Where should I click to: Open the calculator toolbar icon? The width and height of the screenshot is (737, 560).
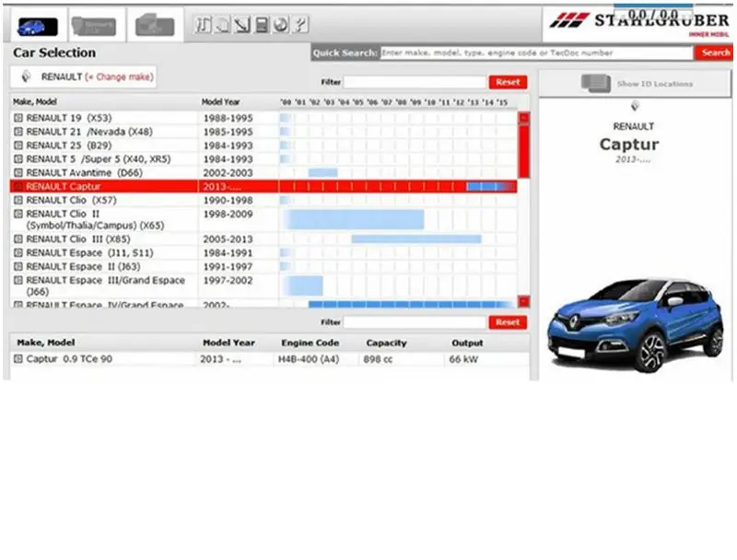pos(262,25)
